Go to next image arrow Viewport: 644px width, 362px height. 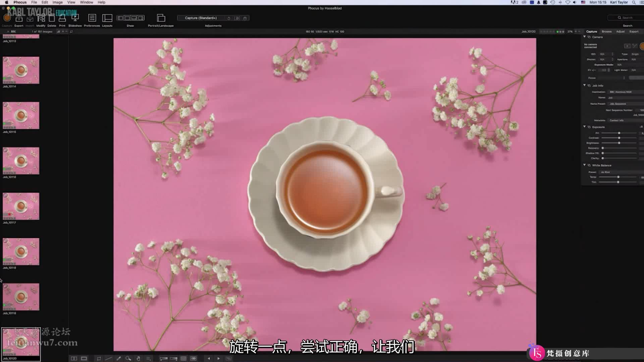[x=219, y=358]
